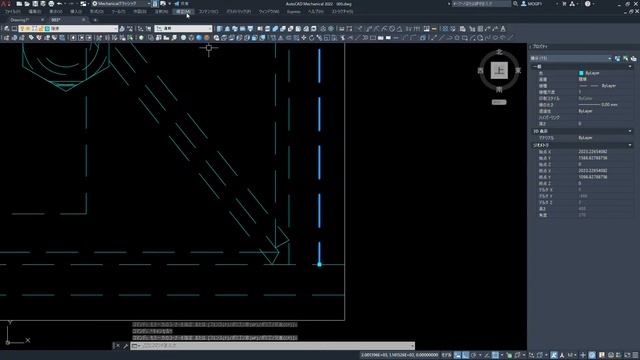Screen dimensions: 640x360
Task: Click the cyan color swatch in Properties
Action: (581, 73)
